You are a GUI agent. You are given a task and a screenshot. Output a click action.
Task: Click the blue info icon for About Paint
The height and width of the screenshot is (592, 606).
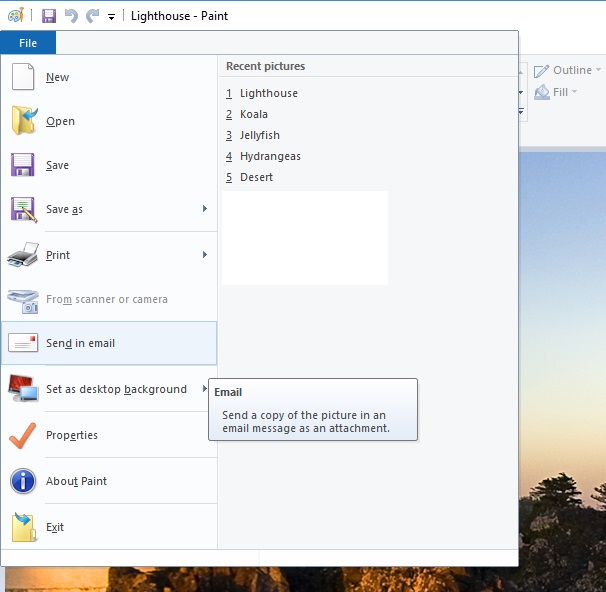(23, 481)
